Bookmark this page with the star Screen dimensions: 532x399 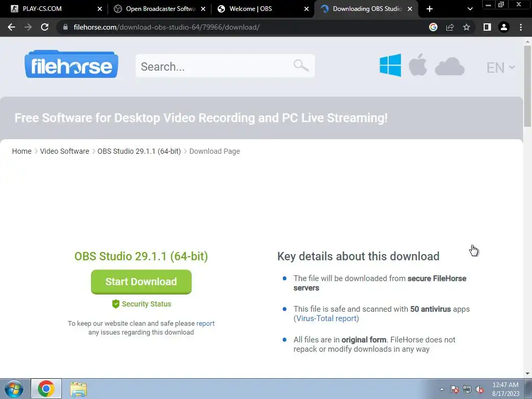467,27
